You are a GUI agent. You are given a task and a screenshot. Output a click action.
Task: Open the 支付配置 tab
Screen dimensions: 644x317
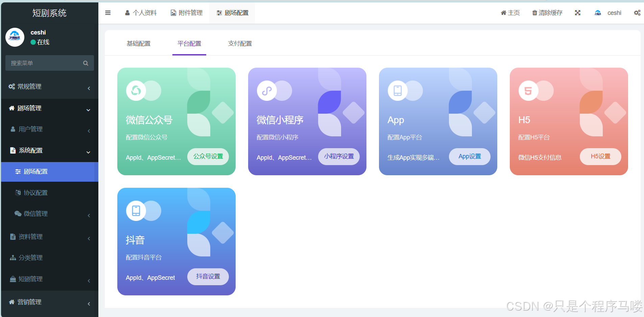point(240,44)
